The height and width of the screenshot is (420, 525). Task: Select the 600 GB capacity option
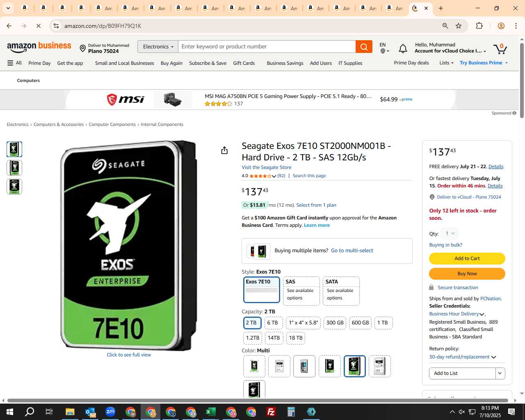360,323
